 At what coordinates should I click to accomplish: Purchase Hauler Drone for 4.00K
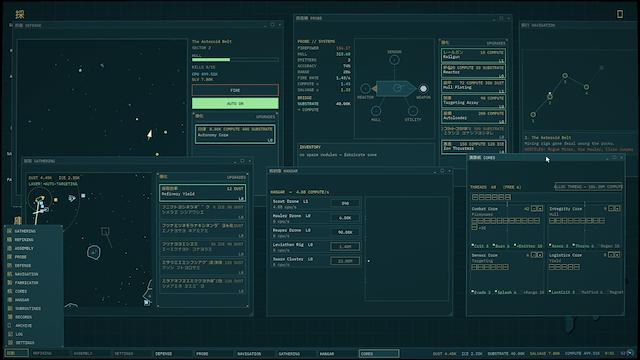(x=345, y=218)
